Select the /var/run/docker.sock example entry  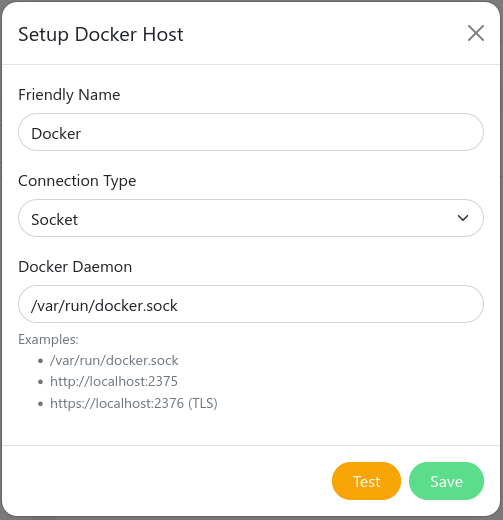point(114,360)
